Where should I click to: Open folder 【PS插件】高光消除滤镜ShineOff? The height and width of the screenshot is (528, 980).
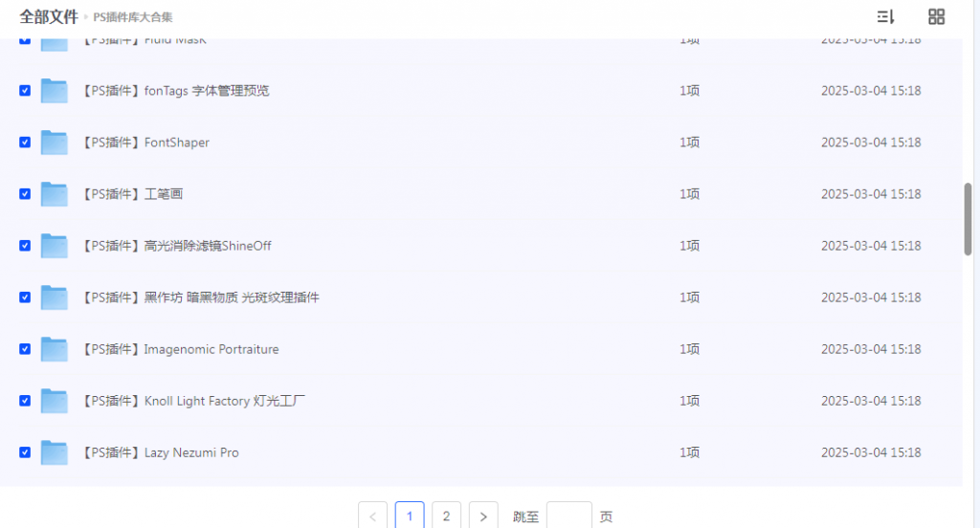coord(176,246)
